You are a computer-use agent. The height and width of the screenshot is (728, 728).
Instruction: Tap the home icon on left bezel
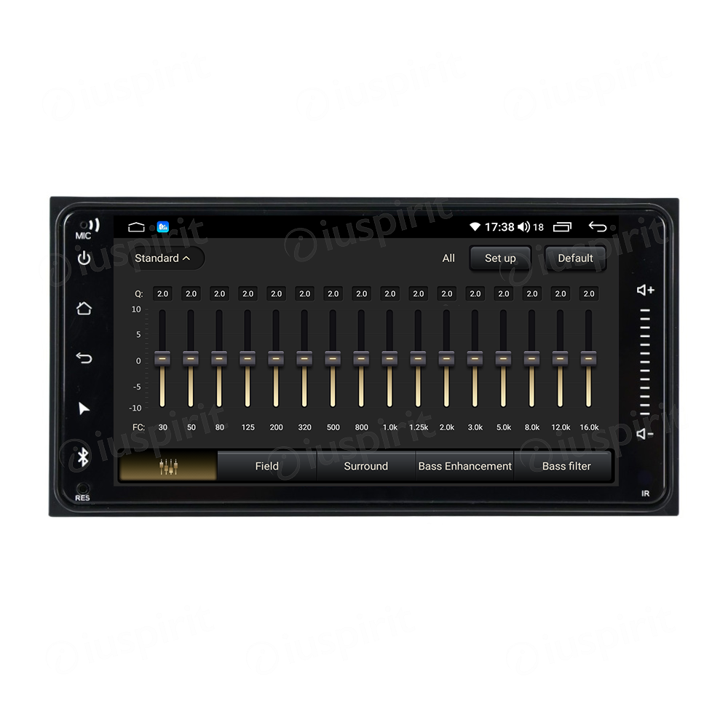(x=84, y=308)
